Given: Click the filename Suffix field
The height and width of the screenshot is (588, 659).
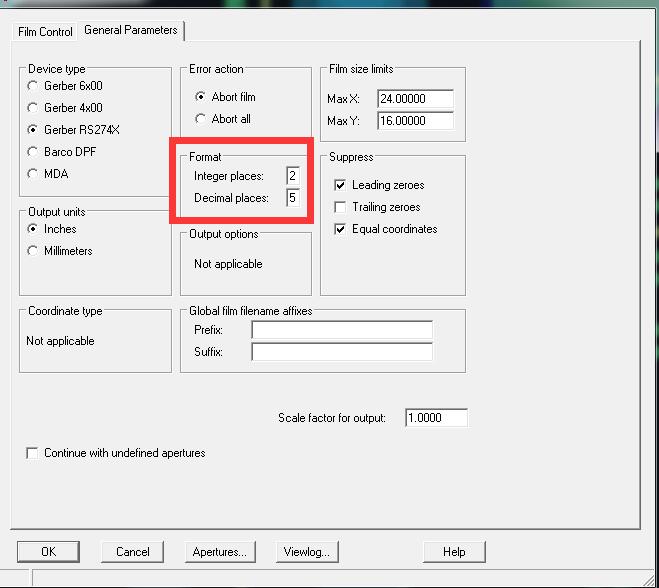Looking at the screenshot, I should tap(342, 352).
